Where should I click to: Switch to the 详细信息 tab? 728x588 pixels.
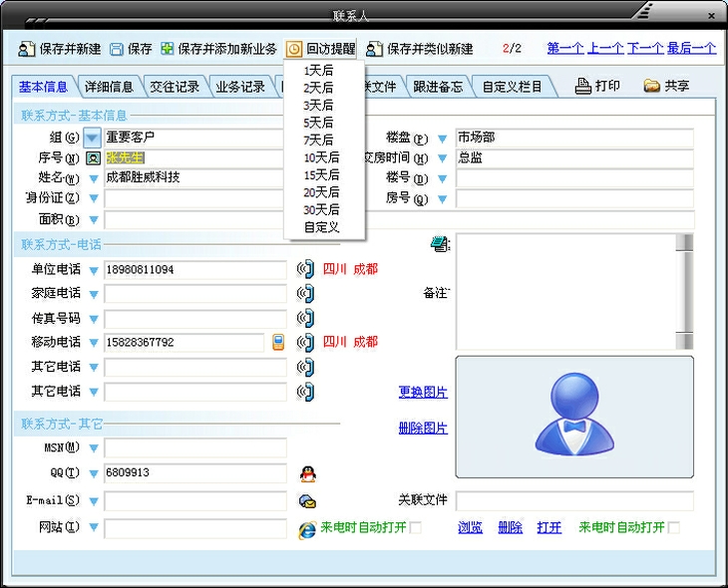tap(109, 87)
